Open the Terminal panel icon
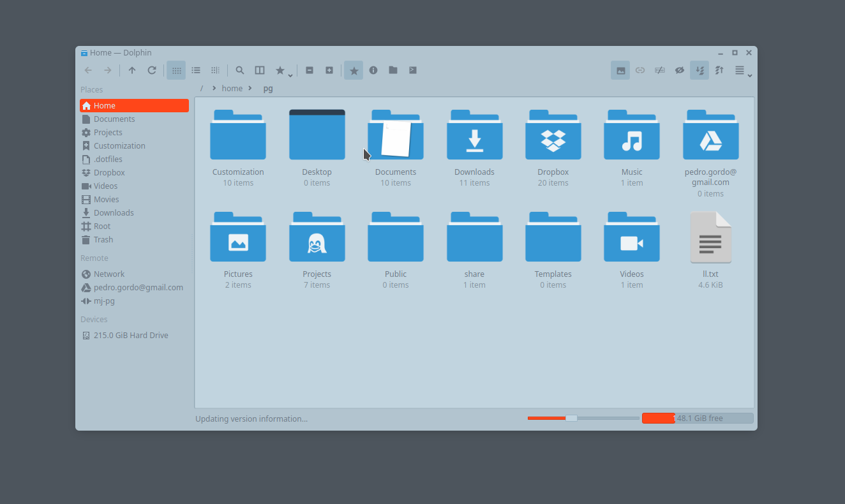845x504 pixels. 413,70
